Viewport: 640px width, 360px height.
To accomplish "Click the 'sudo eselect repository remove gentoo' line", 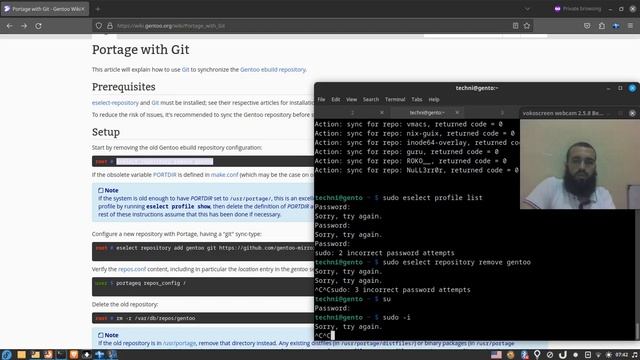I will coord(457,262).
